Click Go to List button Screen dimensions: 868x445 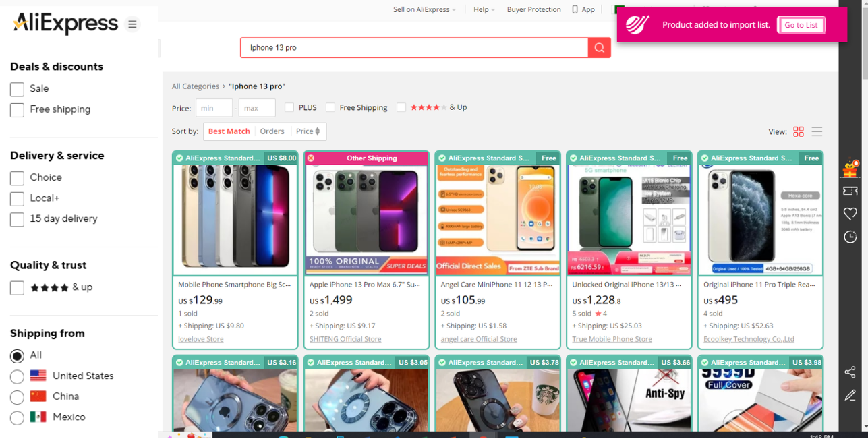(801, 25)
